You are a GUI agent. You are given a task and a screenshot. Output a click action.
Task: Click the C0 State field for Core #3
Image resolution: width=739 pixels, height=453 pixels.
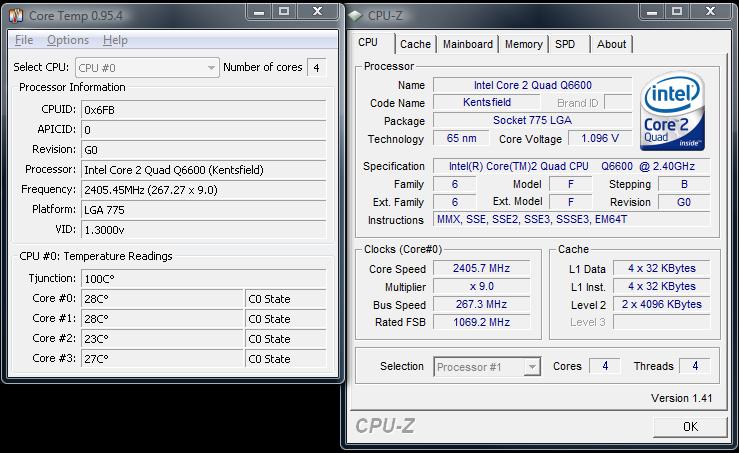tap(286, 359)
